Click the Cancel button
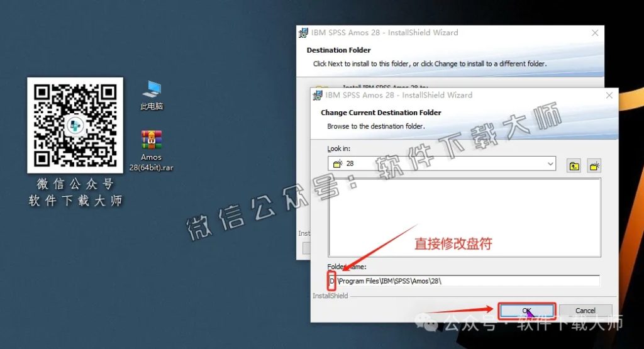Image resolution: width=644 pixels, height=349 pixels. (x=586, y=311)
